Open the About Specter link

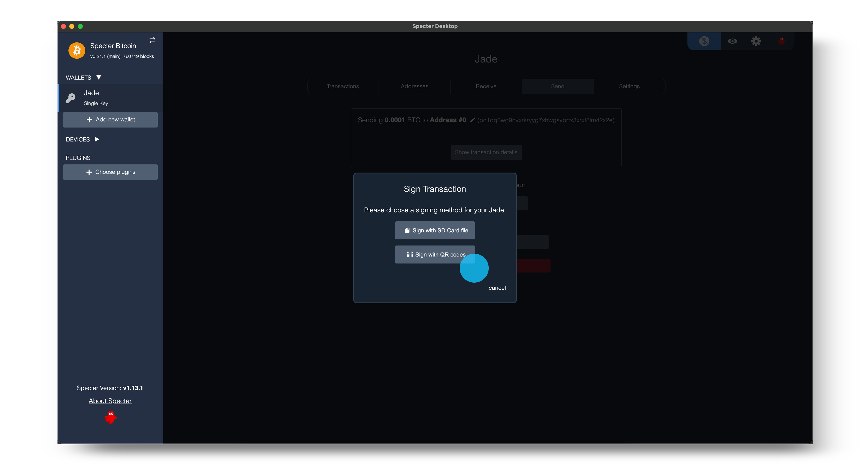click(110, 401)
